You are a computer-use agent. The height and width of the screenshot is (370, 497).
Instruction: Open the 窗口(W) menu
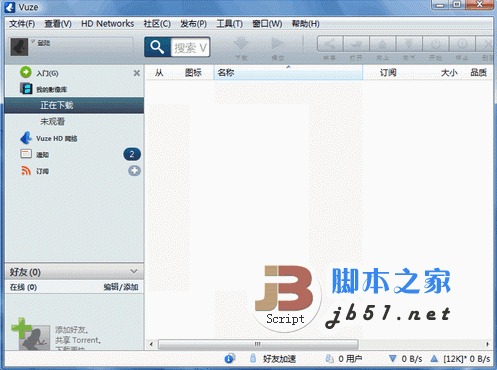[267, 24]
